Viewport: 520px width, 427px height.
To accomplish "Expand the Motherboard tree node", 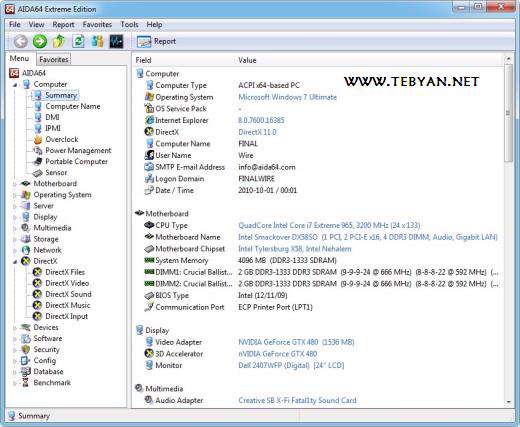I will click(x=15, y=184).
